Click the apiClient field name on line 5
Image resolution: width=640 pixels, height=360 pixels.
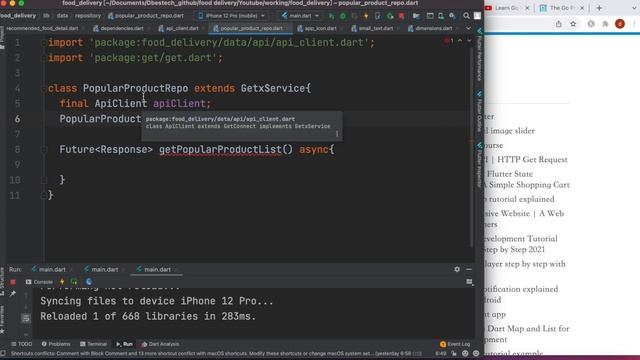pyautogui.click(x=179, y=104)
